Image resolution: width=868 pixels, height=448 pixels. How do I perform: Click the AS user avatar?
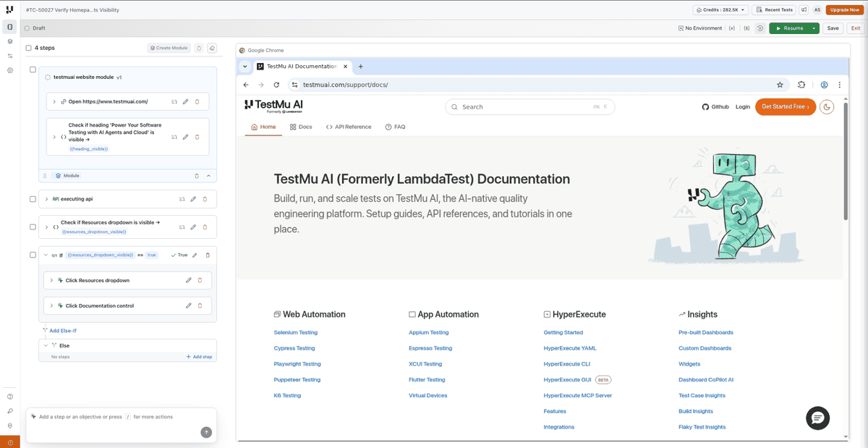(817, 10)
